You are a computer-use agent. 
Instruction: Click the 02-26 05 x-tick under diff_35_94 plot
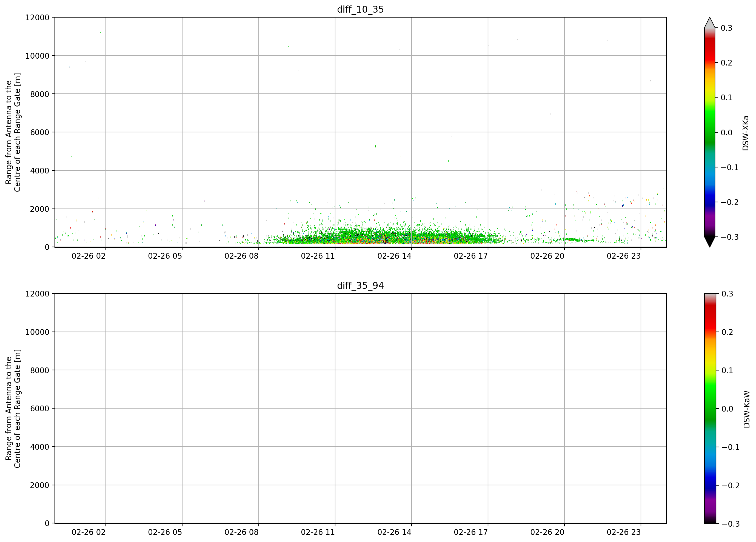click(x=165, y=532)
